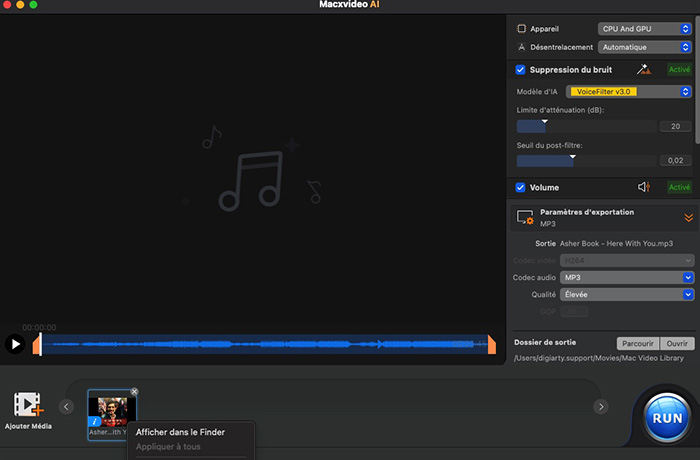Go to next media with right arrow
700x460 pixels.
(x=601, y=406)
